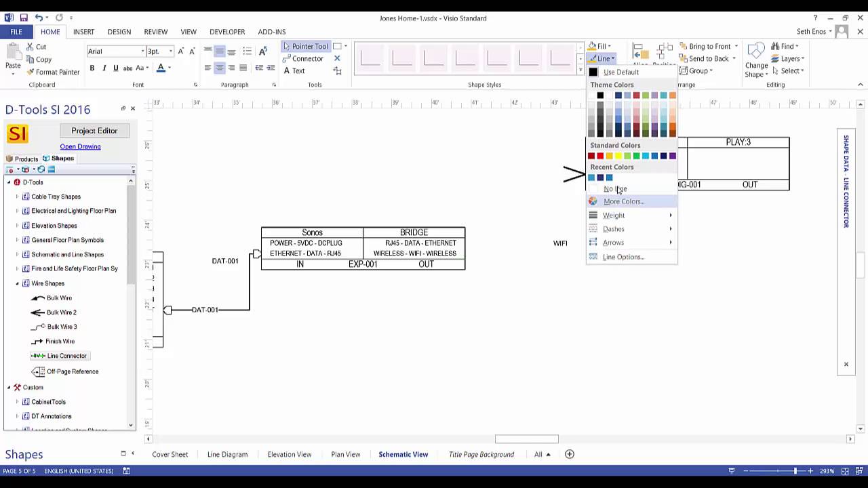The width and height of the screenshot is (868, 488).
Task: Choose Line Options from menu
Action: 631,257
